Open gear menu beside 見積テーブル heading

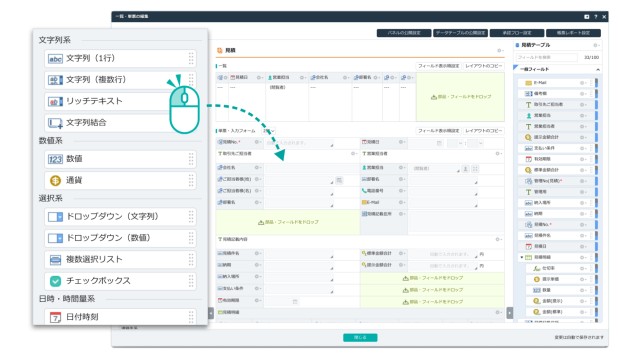[596, 45]
